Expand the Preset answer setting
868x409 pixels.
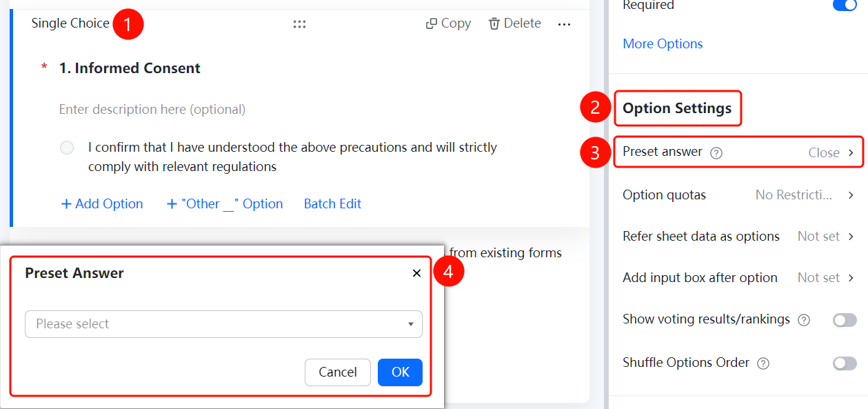pos(738,152)
